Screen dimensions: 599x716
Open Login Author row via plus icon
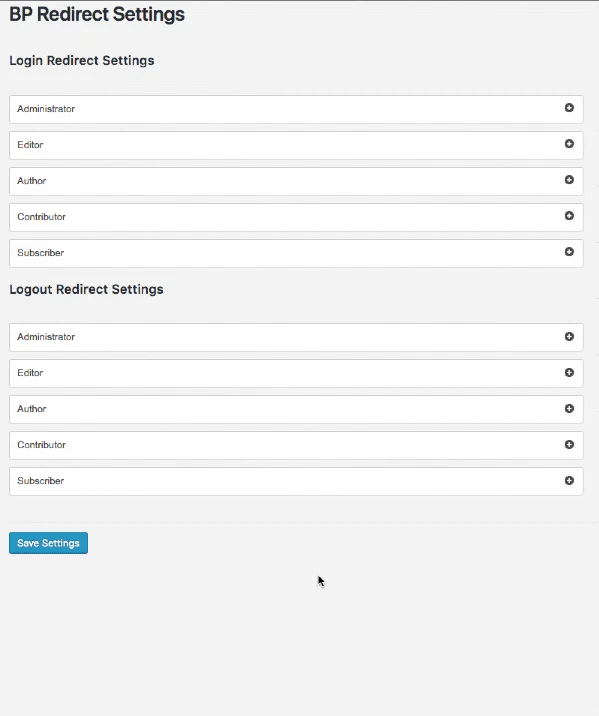569,180
